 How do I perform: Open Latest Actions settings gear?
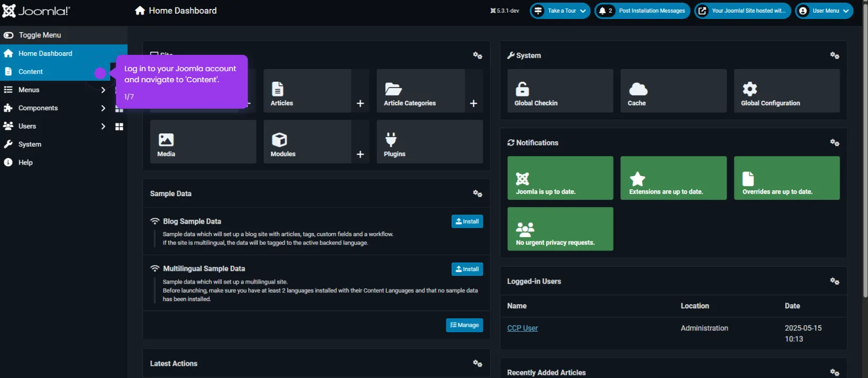[x=477, y=363]
